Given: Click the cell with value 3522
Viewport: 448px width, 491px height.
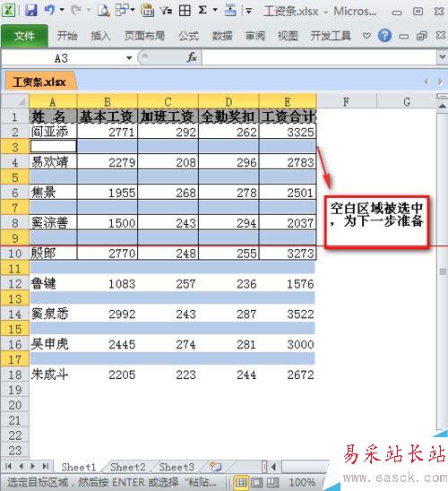Looking at the screenshot, I should (x=288, y=314).
